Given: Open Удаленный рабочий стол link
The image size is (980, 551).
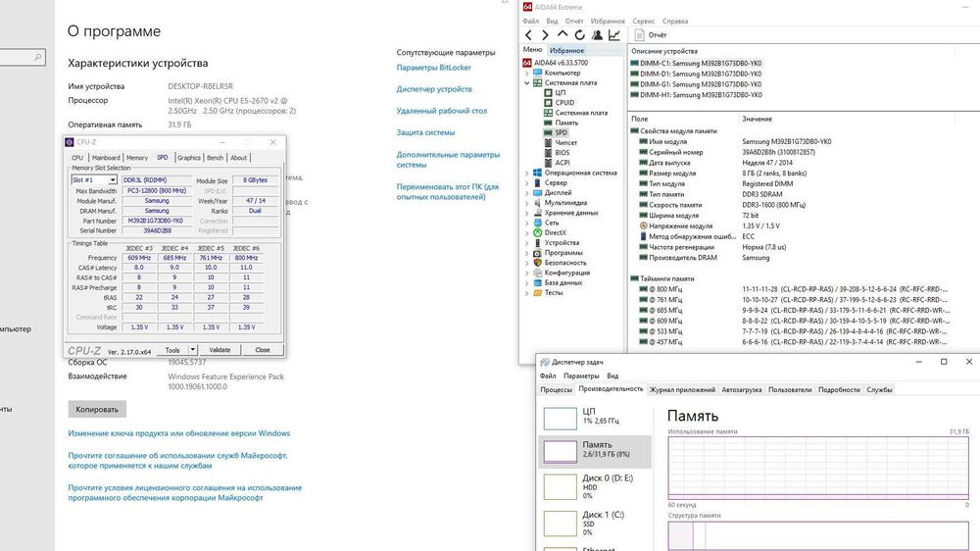Looking at the screenshot, I should click(442, 111).
